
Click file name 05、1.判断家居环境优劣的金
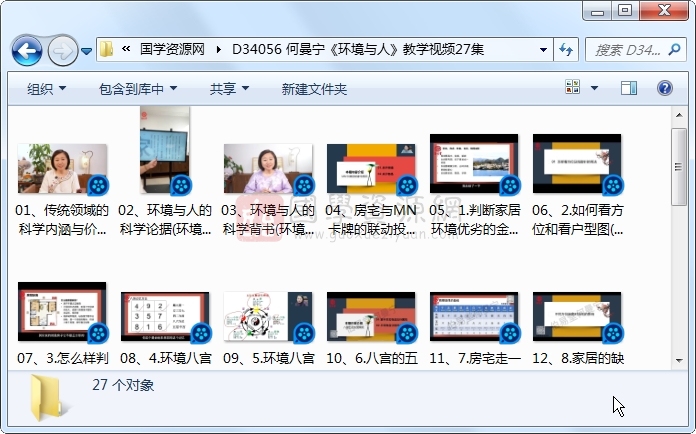[474, 220]
